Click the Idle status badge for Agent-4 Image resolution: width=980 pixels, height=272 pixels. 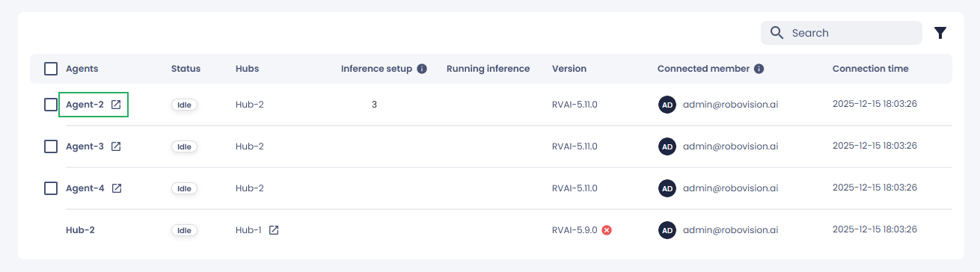coord(184,188)
